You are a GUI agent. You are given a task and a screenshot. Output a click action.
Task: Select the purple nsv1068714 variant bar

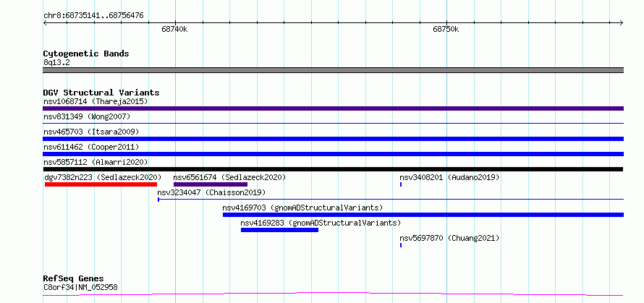click(x=333, y=108)
